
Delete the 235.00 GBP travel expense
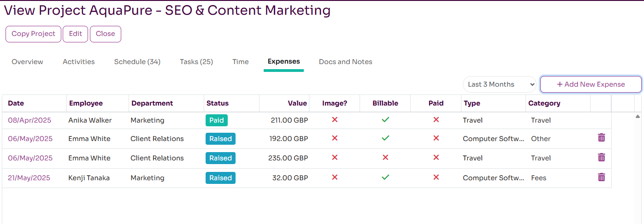[601, 158]
